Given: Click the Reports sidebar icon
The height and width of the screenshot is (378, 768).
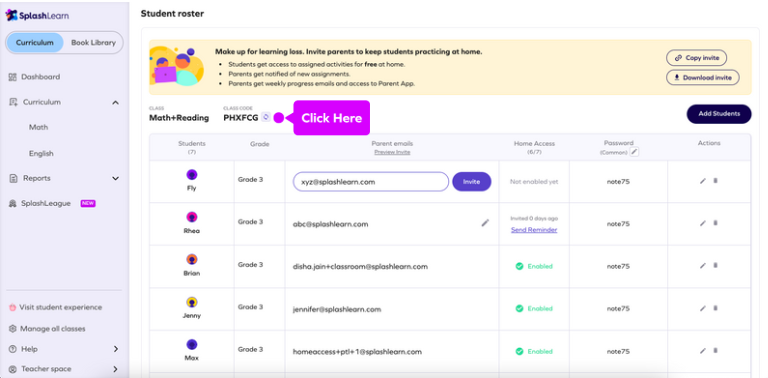Looking at the screenshot, I should (13, 178).
